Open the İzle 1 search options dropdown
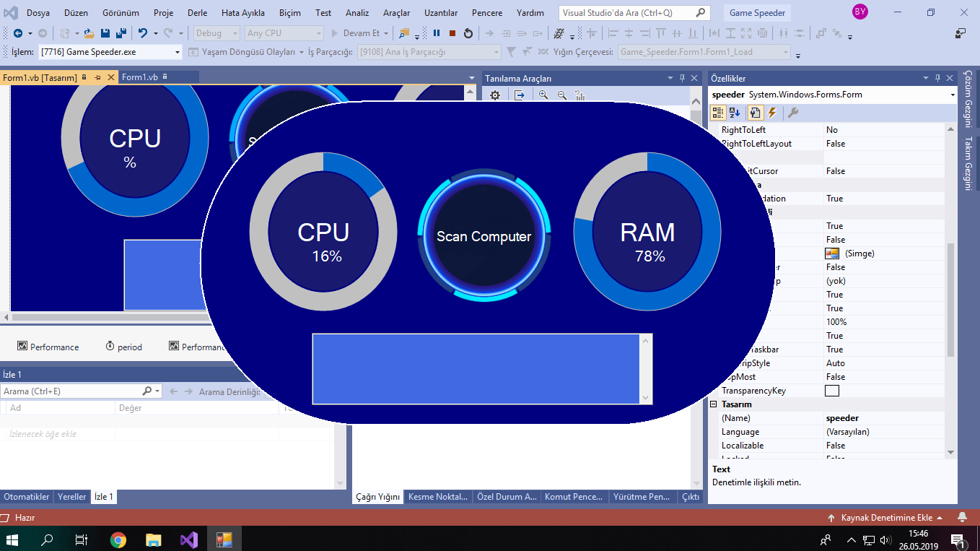The image size is (980, 551). 157,391
